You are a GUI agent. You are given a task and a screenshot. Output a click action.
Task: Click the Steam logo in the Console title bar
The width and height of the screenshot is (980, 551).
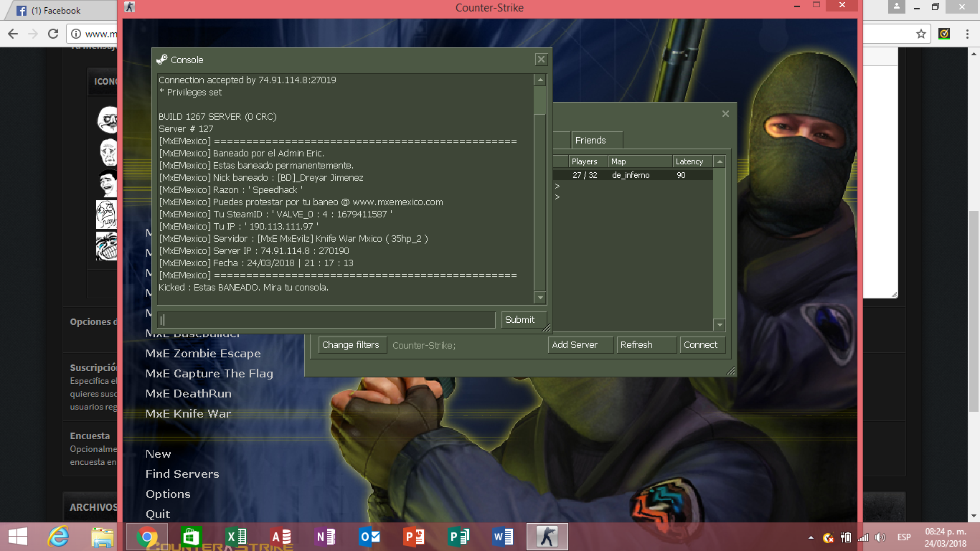[161, 60]
